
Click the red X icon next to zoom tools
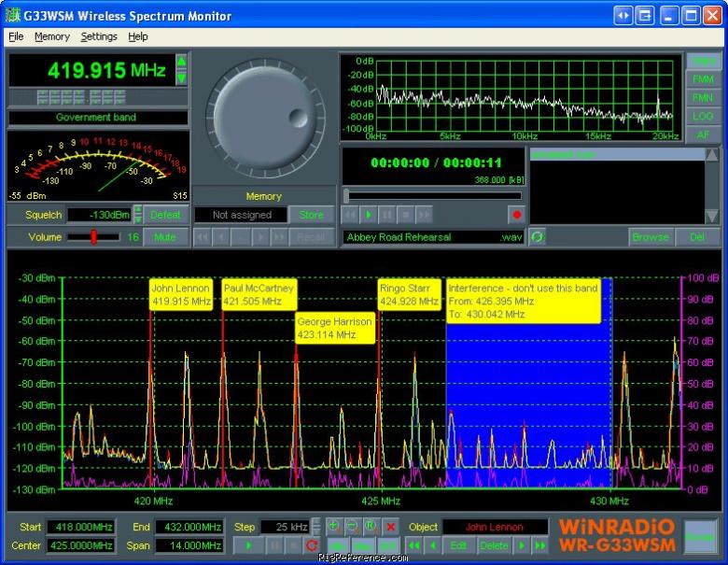tap(390, 527)
